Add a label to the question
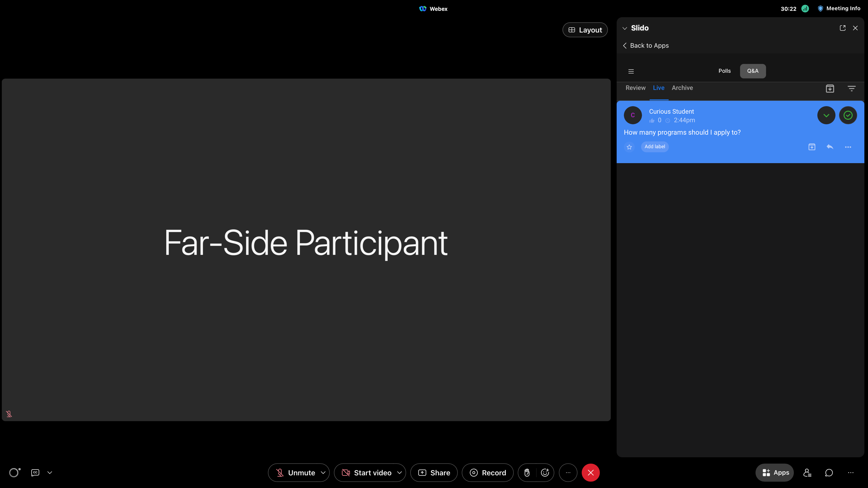Screen dimensions: 868x488 (x=655, y=146)
